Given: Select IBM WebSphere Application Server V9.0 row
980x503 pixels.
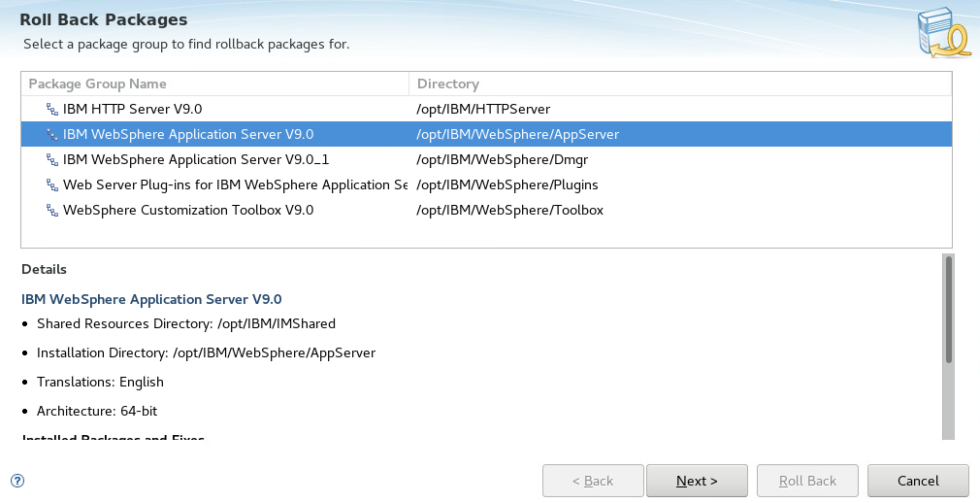Looking at the screenshot, I should 486,135.
